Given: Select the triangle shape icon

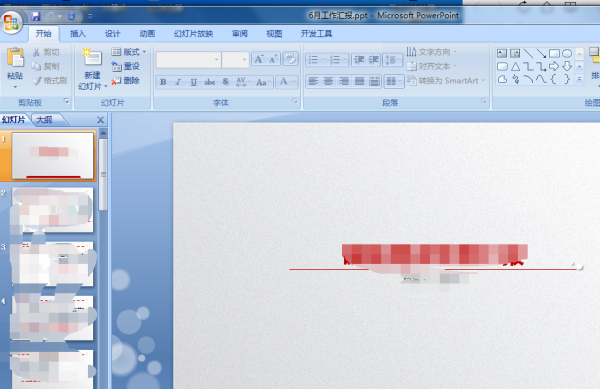Looking at the screenshot, I should click(x=515, y=67).
